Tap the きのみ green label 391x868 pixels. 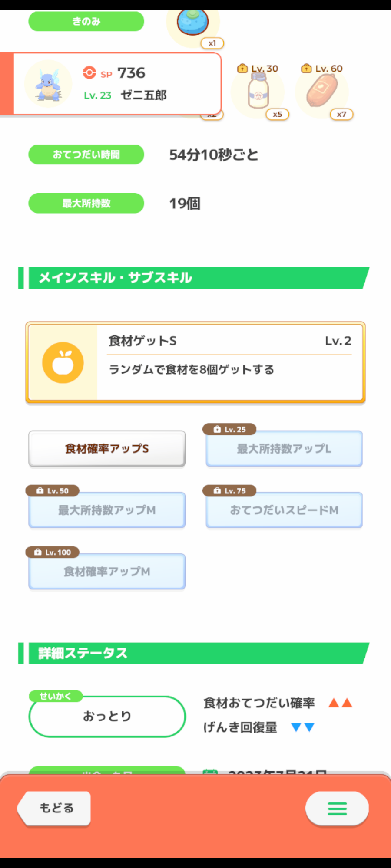86,21
